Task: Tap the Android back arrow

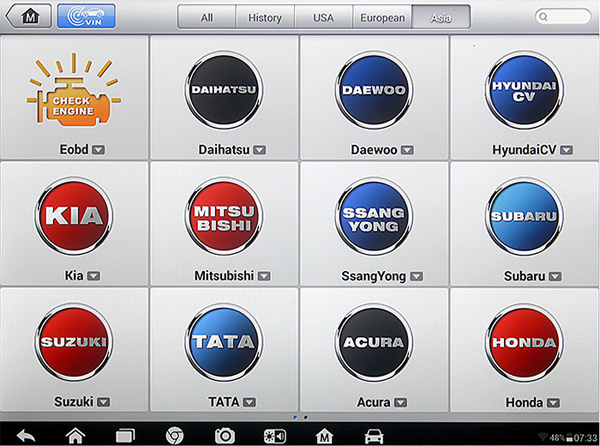Action: click(x=26, y=436)
